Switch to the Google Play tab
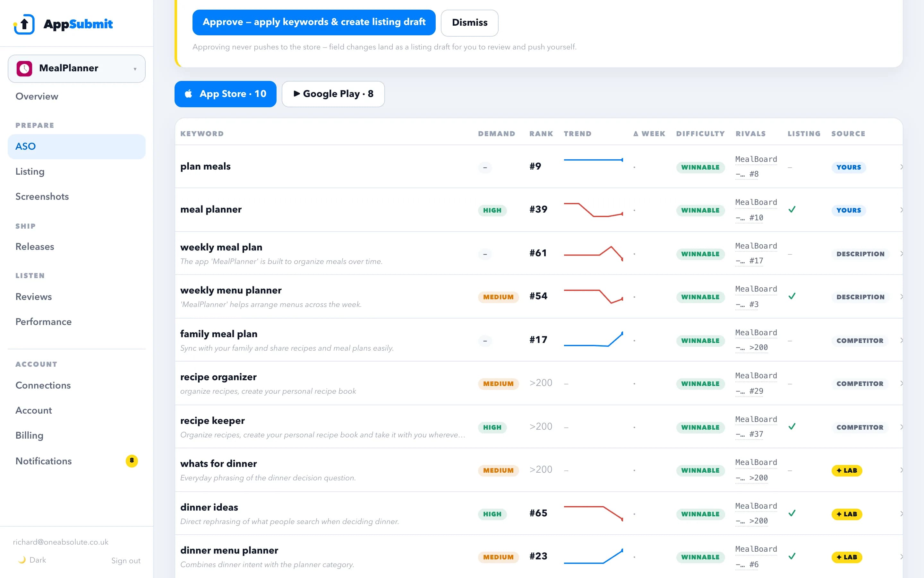 [333, 94]
